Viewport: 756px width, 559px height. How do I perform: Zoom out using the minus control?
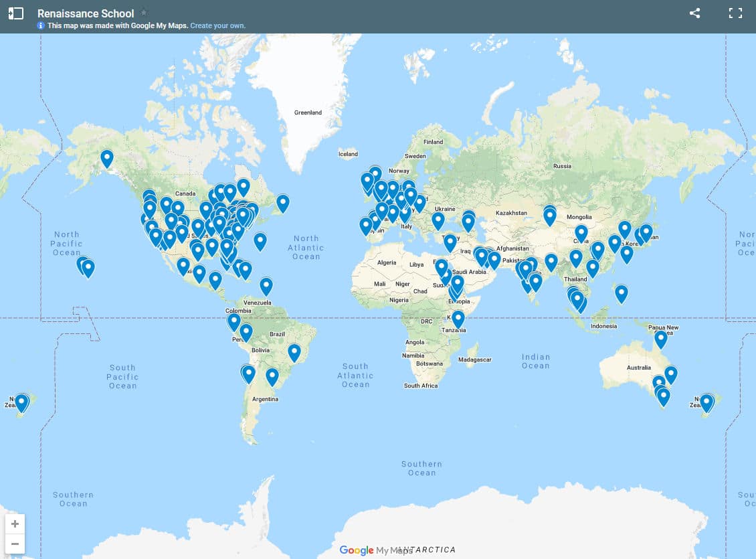tap(14, 544)
